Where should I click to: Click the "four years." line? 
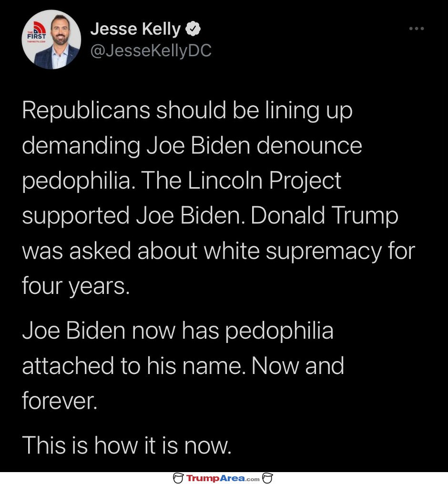point(76,286)
